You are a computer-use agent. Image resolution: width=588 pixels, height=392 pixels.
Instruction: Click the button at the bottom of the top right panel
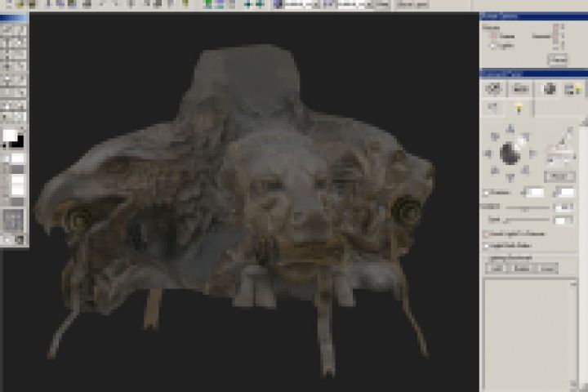[x=558, y=60]
